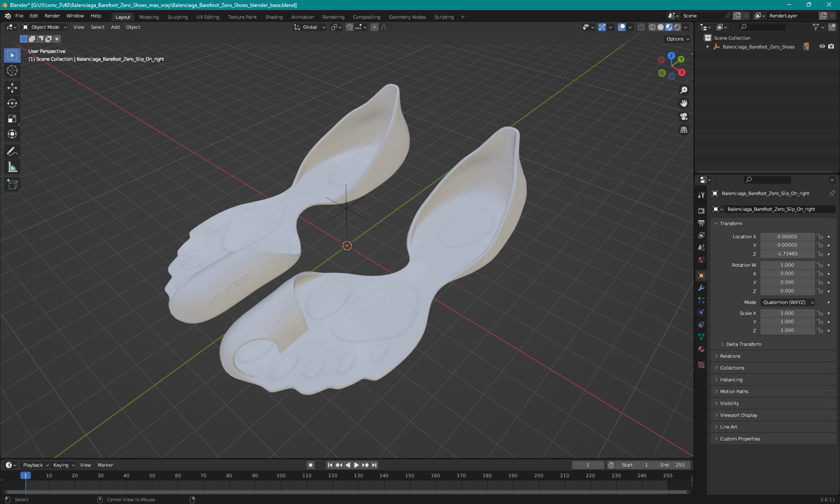Select the Transform tool
This screenshot has width=840, height=504.
coord(12,134)
